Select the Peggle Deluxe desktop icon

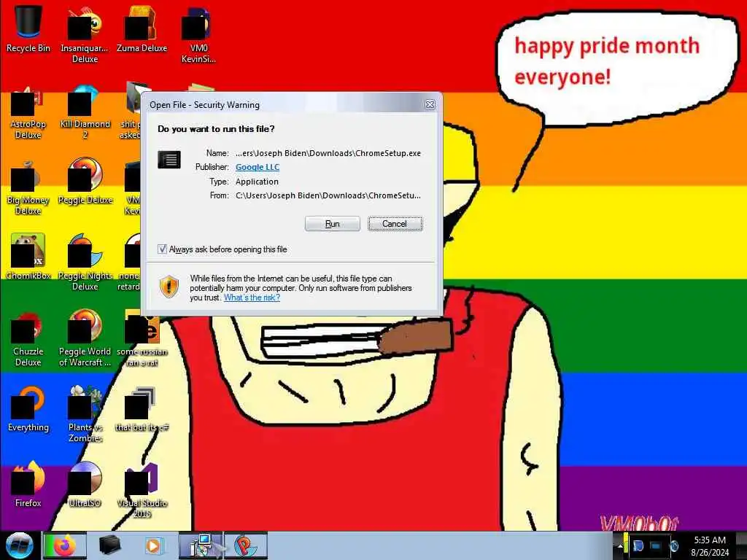[85, 181]
